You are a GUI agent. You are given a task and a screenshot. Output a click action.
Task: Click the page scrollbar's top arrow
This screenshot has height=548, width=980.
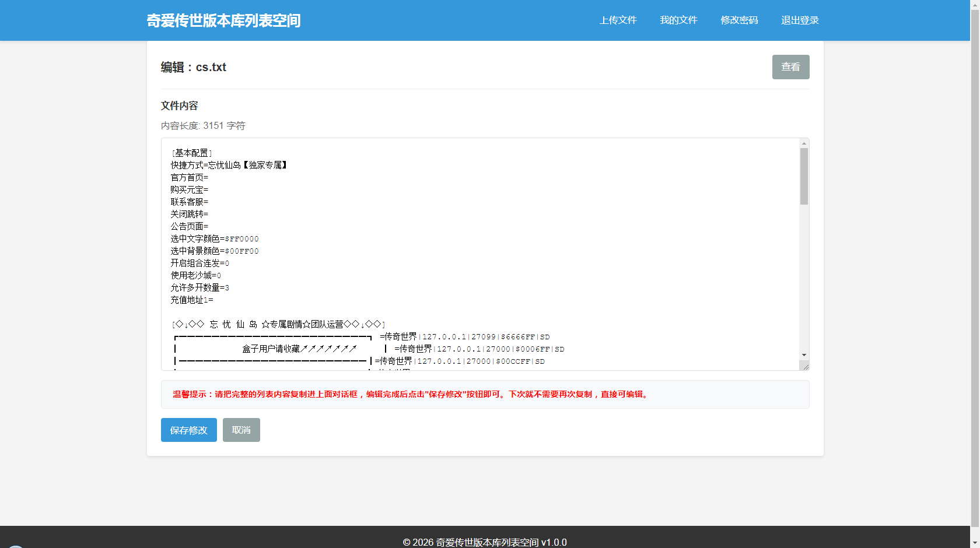[975, 5]
